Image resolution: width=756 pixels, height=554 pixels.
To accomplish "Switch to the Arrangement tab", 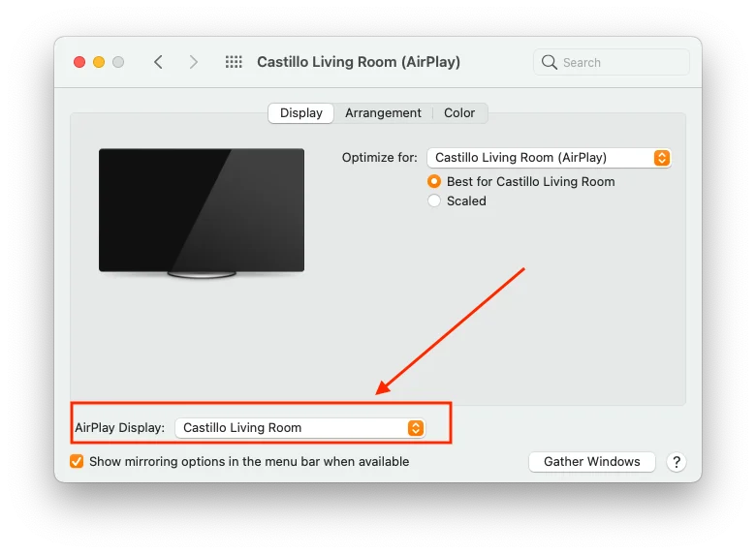I will pyautogui.click(x=383, y=113).
